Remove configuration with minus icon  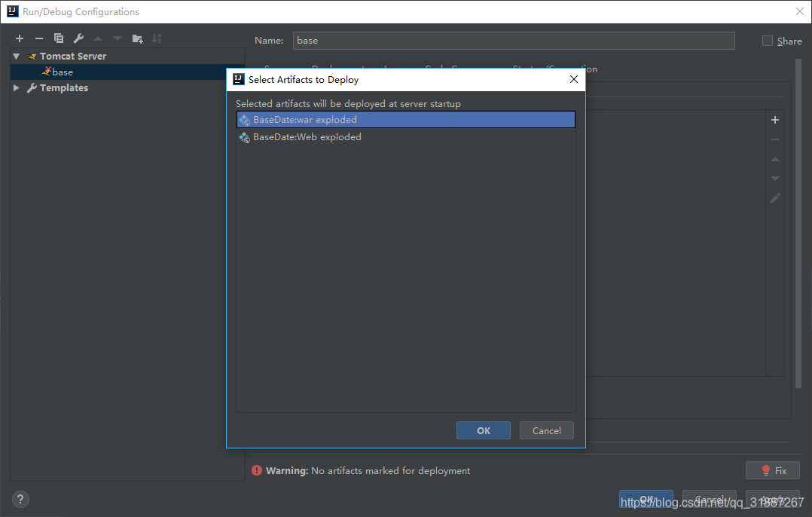coord(39,38)
